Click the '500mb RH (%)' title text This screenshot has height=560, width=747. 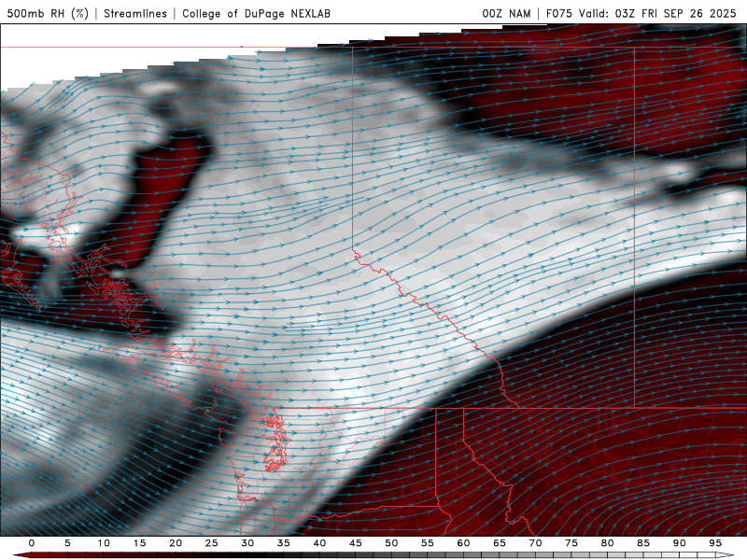[x=49, y=14]
